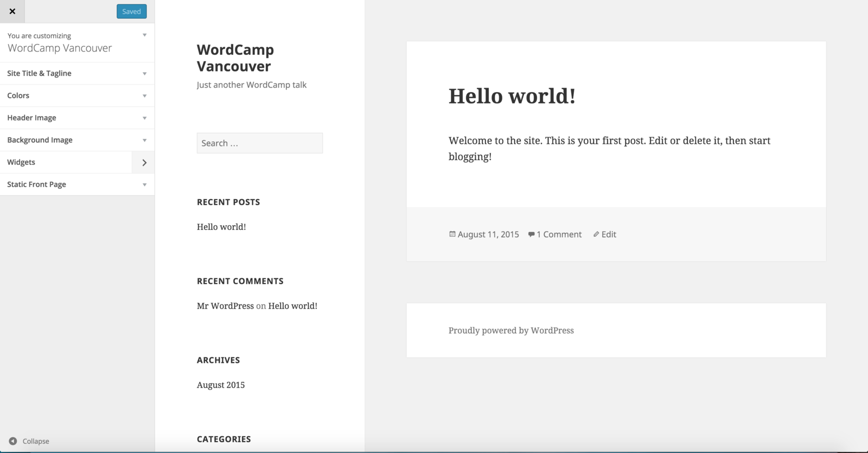This screenshot has height=453, width=868.
Task: Expand the 'You are customizing' info arrow
Action: (x=144, y=35)
